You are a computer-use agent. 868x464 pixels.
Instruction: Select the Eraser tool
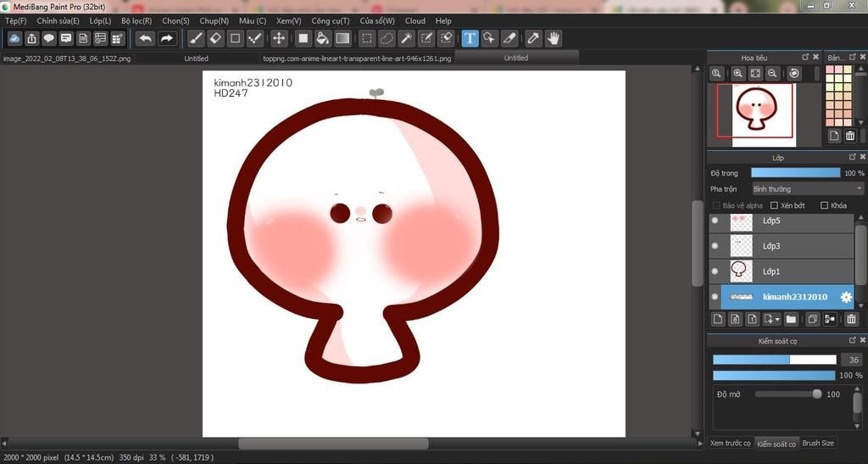pyautogui.click(x=215, y=38)
